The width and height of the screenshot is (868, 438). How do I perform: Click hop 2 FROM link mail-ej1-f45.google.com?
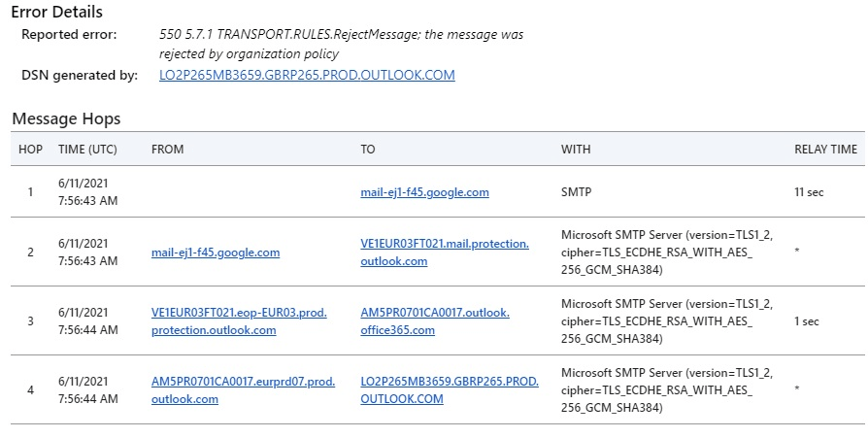click(216, 253)
